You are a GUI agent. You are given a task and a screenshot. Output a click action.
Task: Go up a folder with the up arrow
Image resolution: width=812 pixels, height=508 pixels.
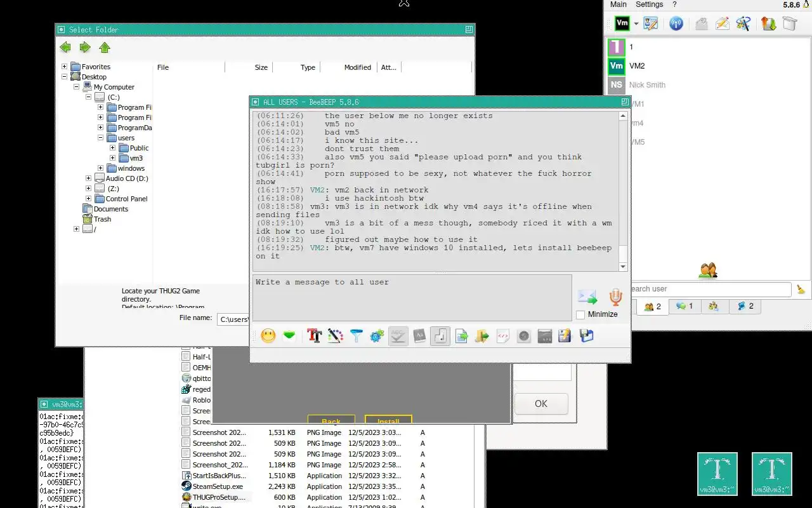(x=105, y=48)
